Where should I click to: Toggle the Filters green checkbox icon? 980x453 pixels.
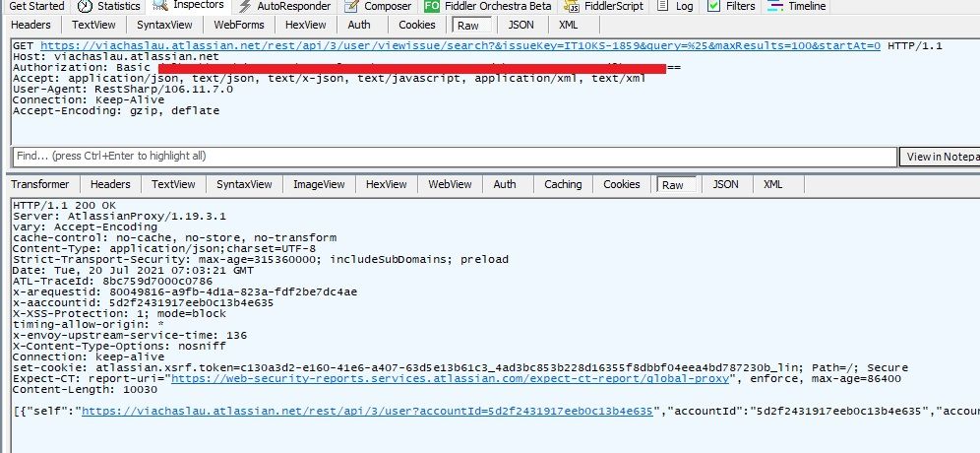(x=713, y=6)
